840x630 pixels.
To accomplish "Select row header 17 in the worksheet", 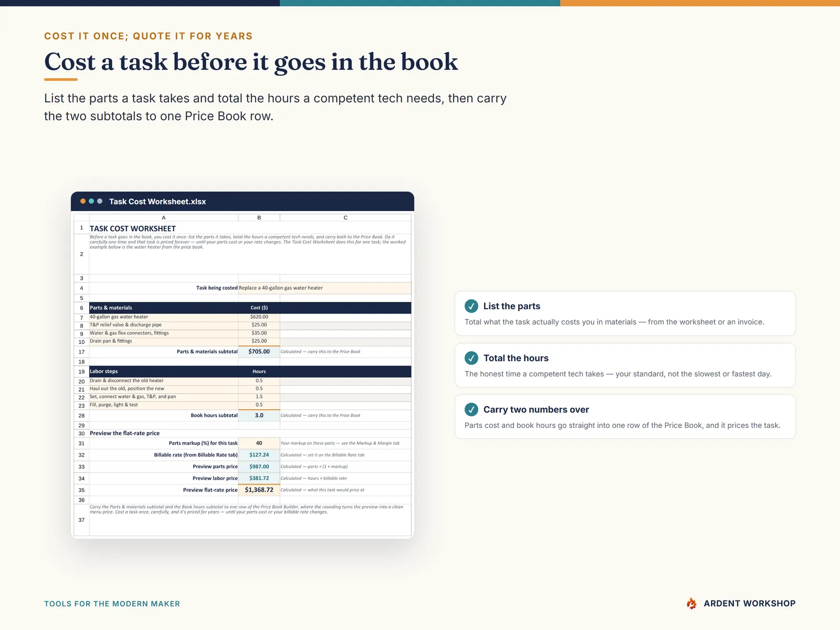I will (81, 352).
